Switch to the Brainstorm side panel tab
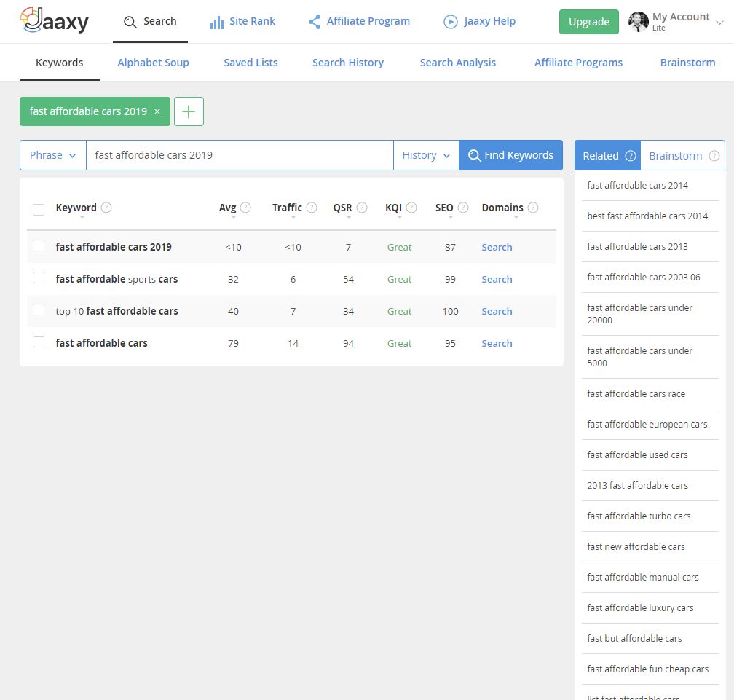 682,155
